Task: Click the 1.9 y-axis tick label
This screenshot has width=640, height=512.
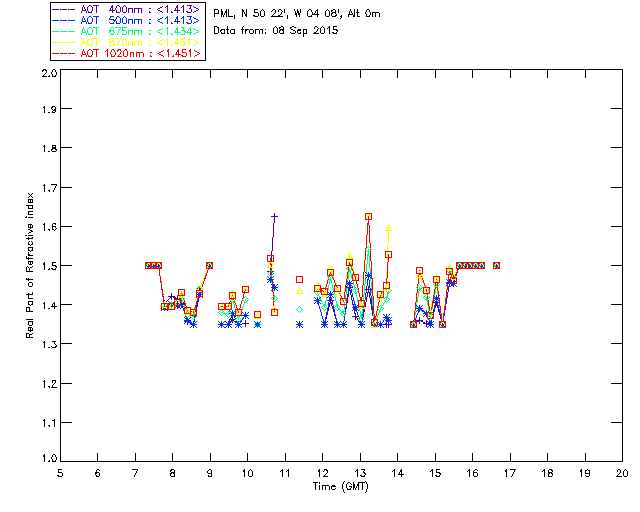Action: [x=49, y=109]
